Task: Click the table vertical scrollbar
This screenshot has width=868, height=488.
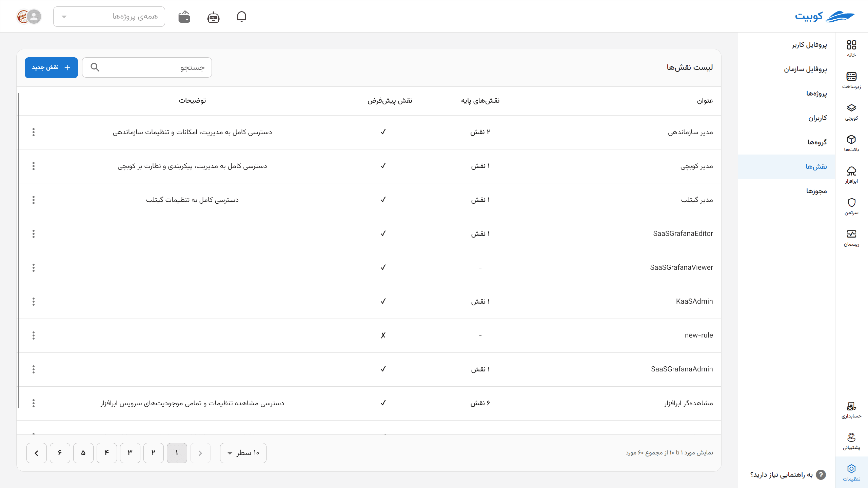Action: [19, 251]
